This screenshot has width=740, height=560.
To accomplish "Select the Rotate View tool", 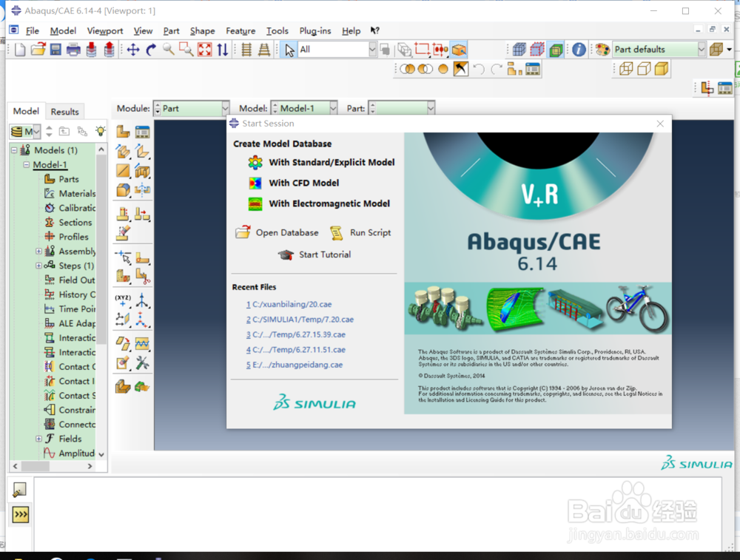I will 151,49.
